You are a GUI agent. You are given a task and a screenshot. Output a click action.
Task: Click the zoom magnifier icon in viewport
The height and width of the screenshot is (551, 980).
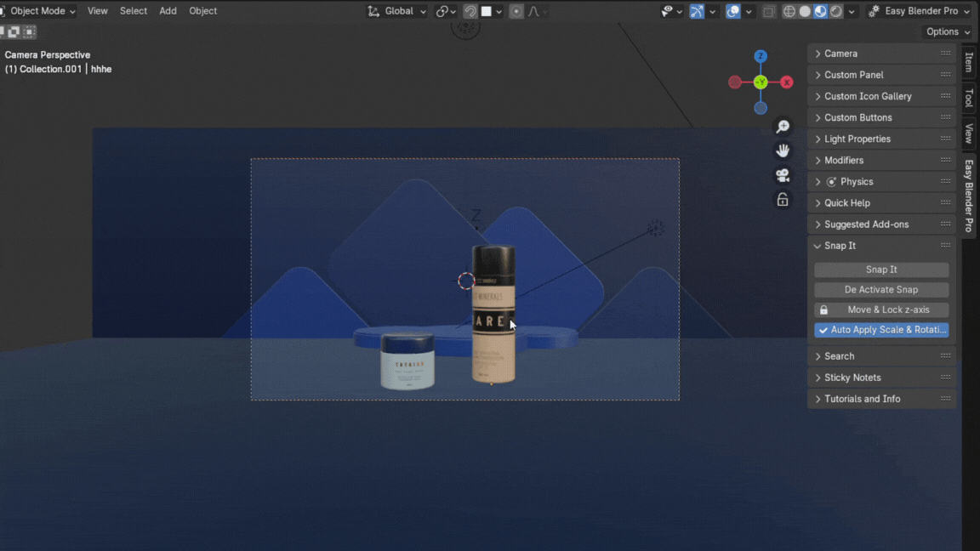[x=783, y=127]
